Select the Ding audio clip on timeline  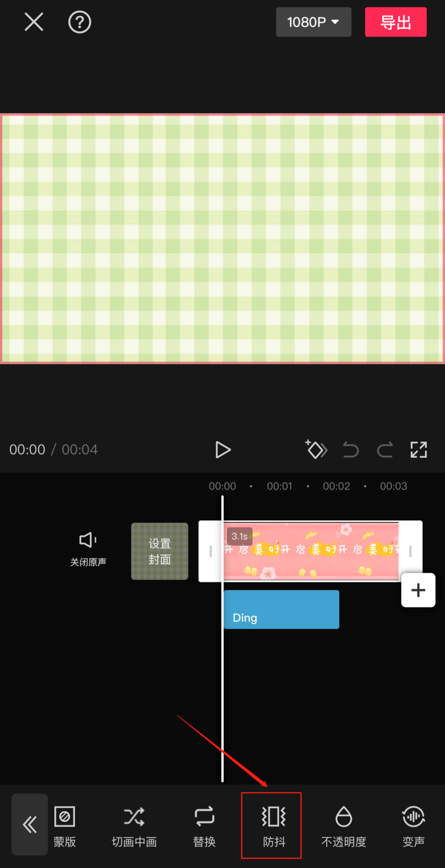coord(281,609)
